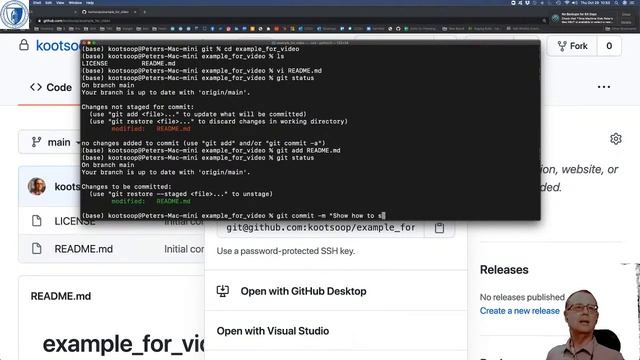Click 'git add README.md' command line in terminal
Viewport: 640px width, 360px height.
coord(211,151)
